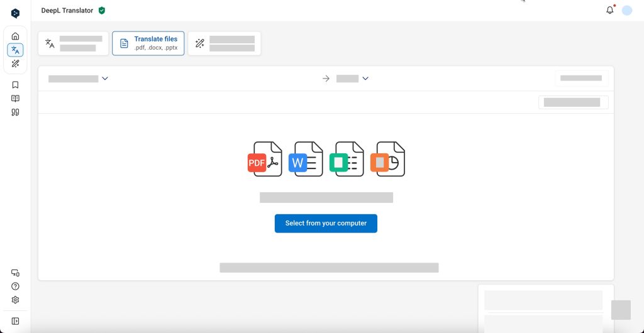The height and width of the screenshot is (333, 644).
Task: Expand the source language dropdown
Action: (79, 79)
